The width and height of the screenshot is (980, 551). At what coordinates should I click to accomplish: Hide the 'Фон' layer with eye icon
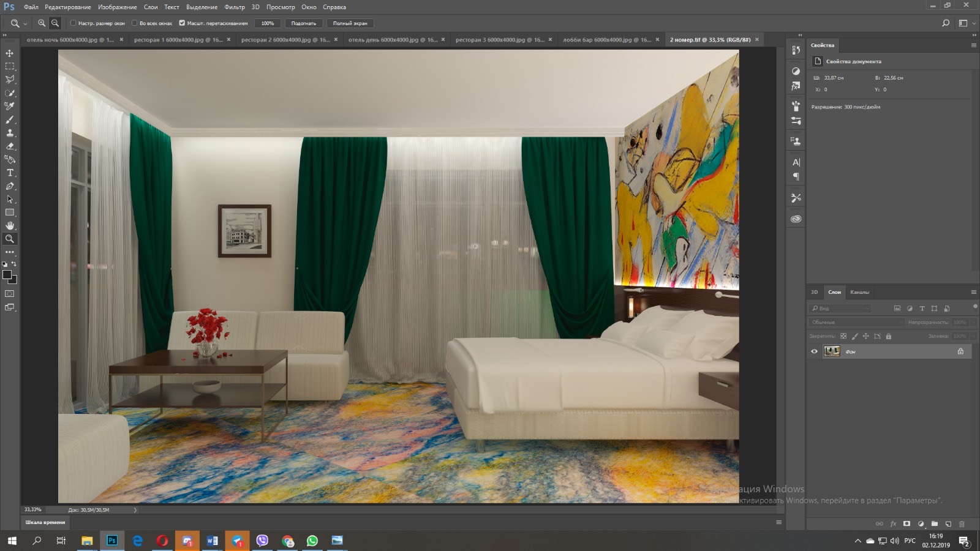(x=814, y=351)
